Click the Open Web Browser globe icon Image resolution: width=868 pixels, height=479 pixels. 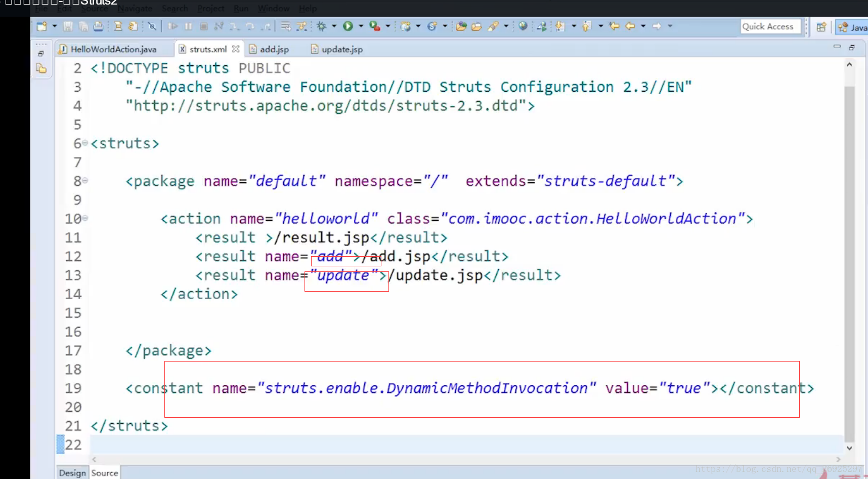click(523, 26)
